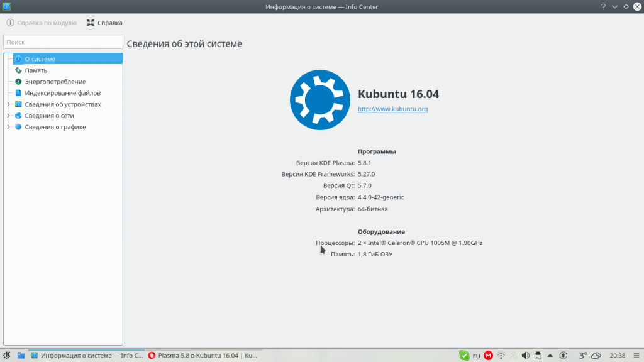
Task: Click the 4.4.0-42-generic kernel value
Action: pyautogui.click(x=380, y=197)
